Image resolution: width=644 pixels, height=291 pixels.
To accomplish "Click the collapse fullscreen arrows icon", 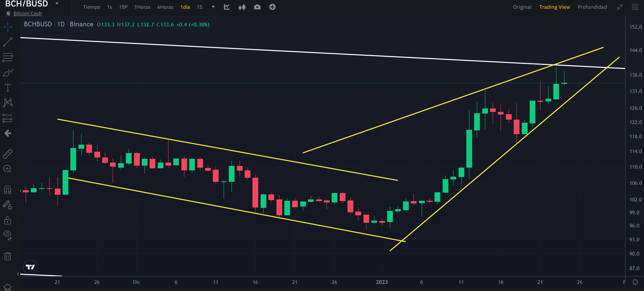I will 620,7.
